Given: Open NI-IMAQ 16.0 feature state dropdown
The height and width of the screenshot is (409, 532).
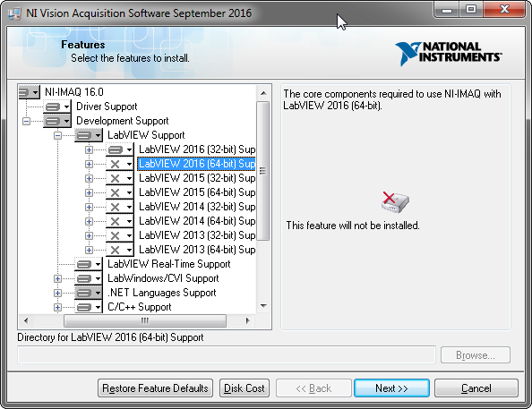Looking at the screenshot, I should pyautogui.click(x=30, y=92).
